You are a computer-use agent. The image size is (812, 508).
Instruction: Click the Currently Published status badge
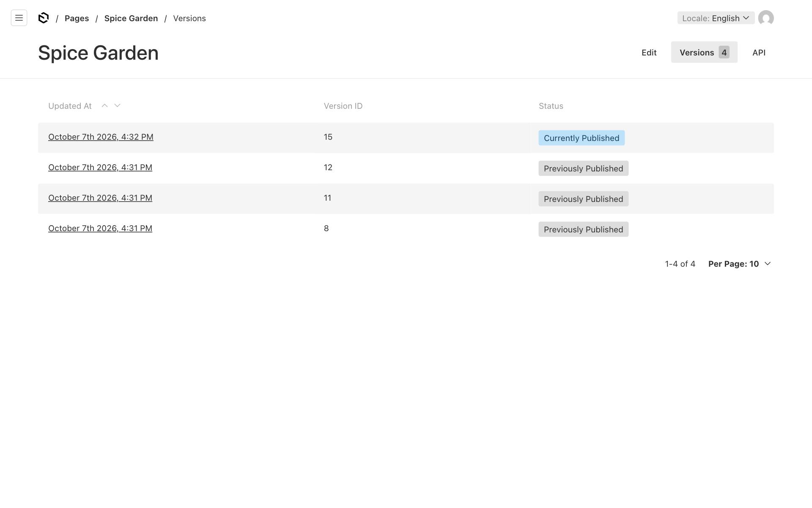point(582,138)
